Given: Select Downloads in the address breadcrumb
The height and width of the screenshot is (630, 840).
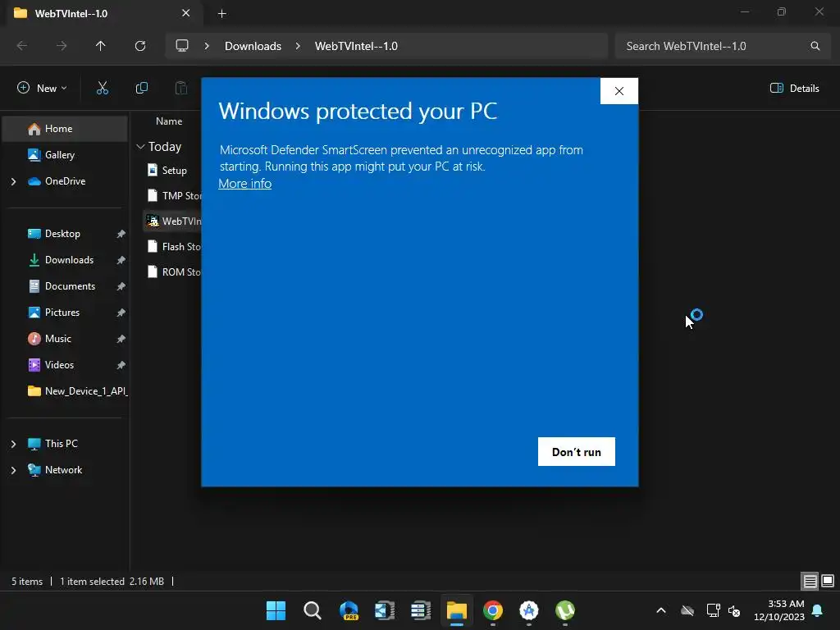Looking at the screenshot, I should [x=253, y=46].
